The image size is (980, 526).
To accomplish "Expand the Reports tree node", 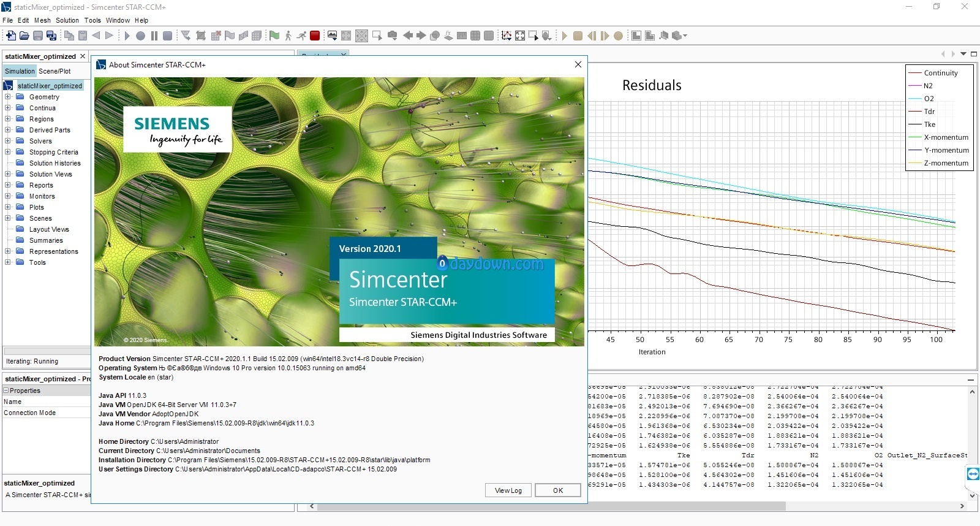I will coord(7,185).
